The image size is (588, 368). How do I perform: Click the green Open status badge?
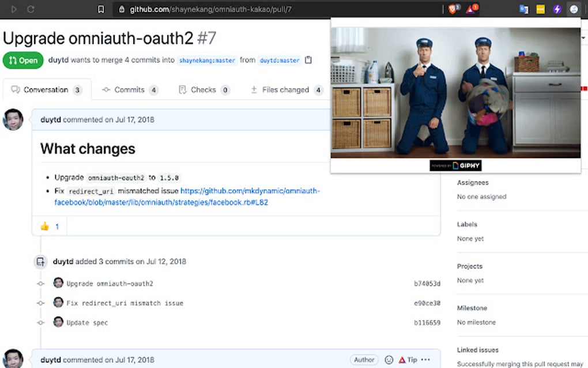point(23,60)
